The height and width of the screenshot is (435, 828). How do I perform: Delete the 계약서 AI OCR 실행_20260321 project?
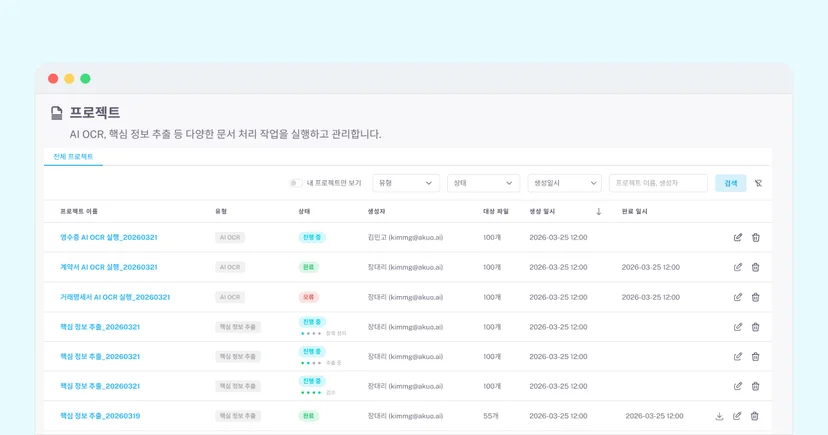pyautogui.click(x=756, y=267)
